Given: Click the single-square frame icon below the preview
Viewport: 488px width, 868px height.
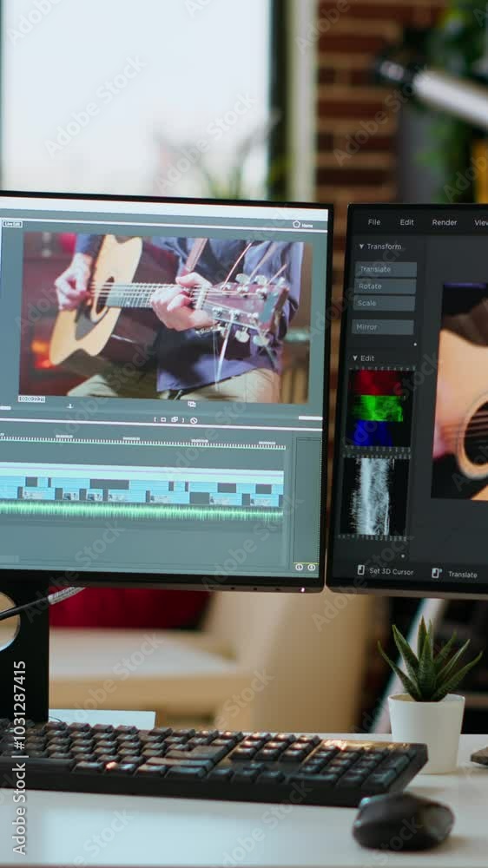Looking at the screenshot, I should tap(164, 419).
